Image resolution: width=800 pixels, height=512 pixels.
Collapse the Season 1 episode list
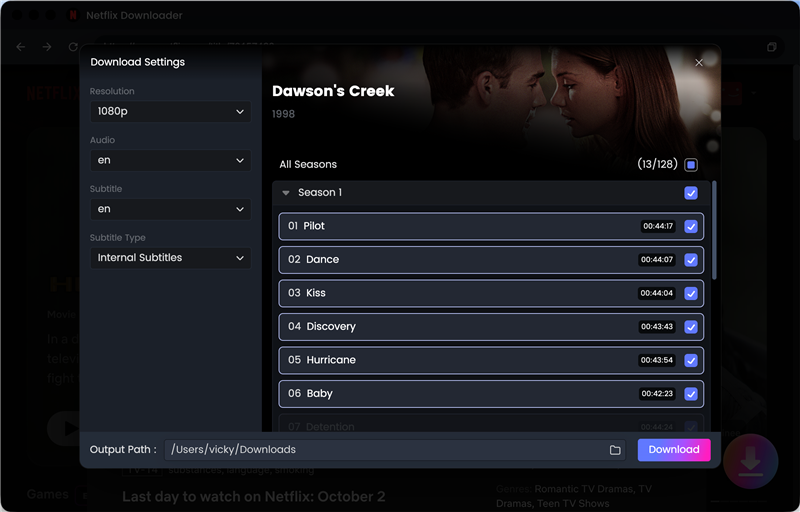tap(286, 193)
